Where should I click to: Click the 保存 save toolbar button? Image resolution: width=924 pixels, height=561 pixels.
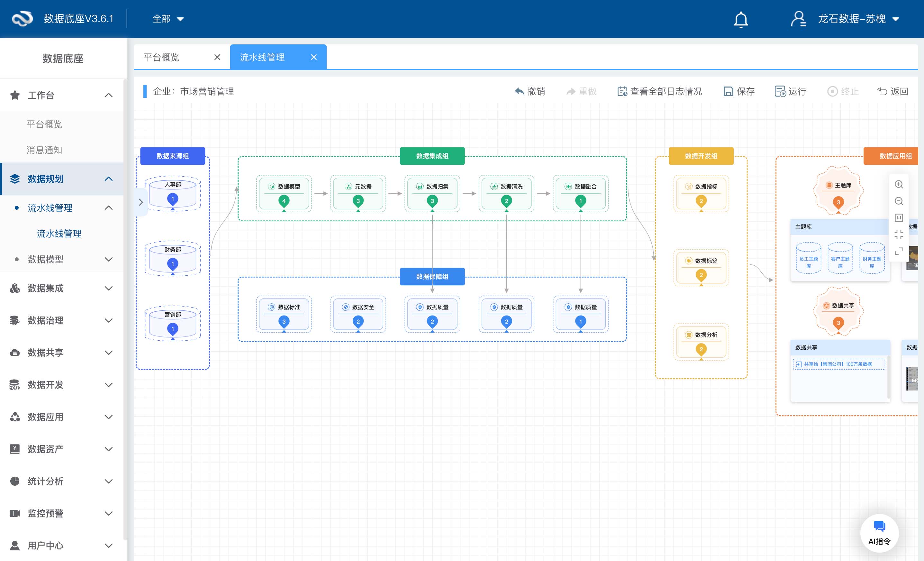739,91
